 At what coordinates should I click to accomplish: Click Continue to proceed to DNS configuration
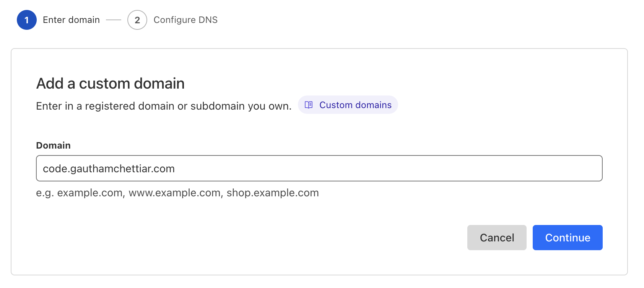(x=568, y=237)
